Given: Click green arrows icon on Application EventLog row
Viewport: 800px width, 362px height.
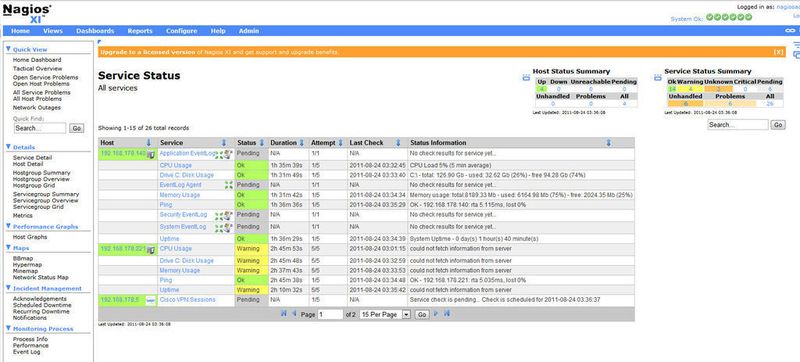Looking at the screenshot, I should pos(219,154).
